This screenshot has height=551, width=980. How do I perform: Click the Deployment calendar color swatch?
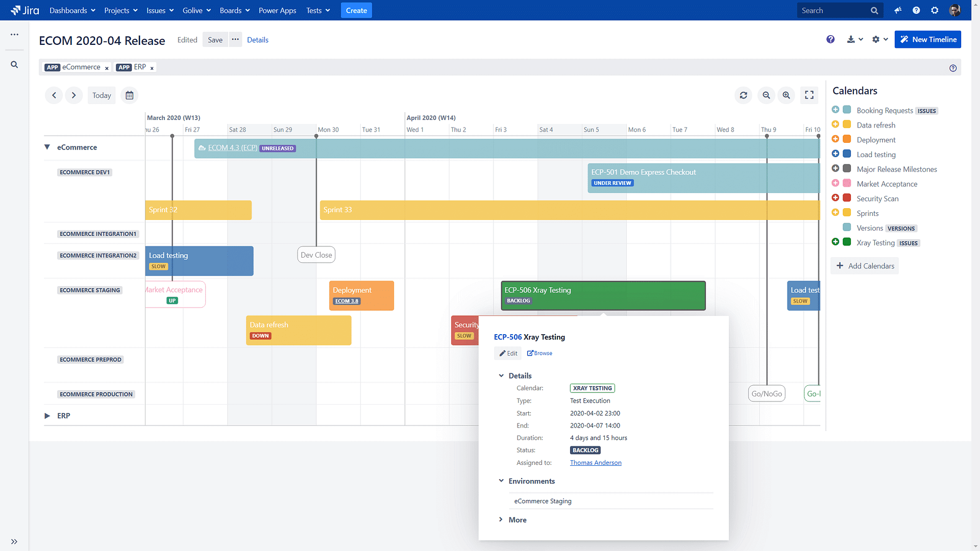pyautogui.click(x=846, y=139)
